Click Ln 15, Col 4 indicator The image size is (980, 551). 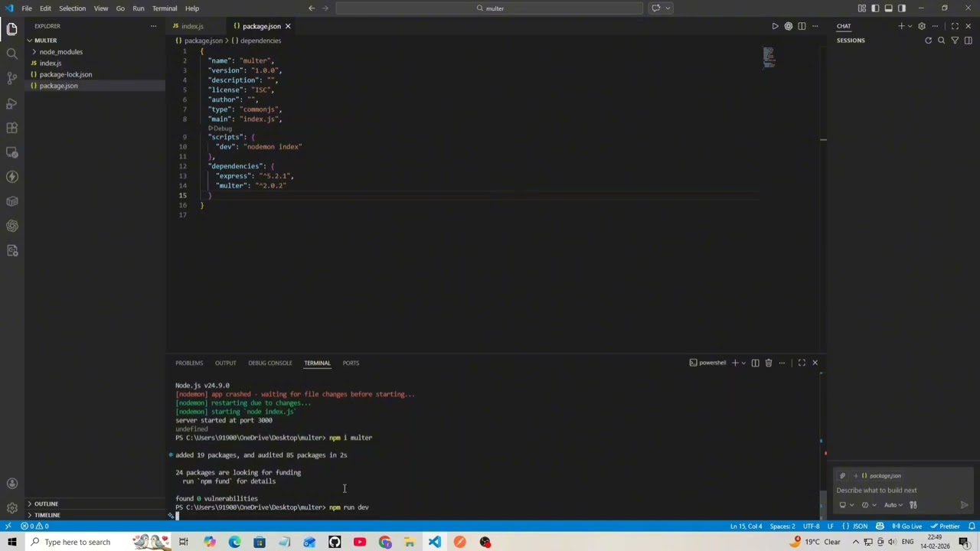click(746, 527)
